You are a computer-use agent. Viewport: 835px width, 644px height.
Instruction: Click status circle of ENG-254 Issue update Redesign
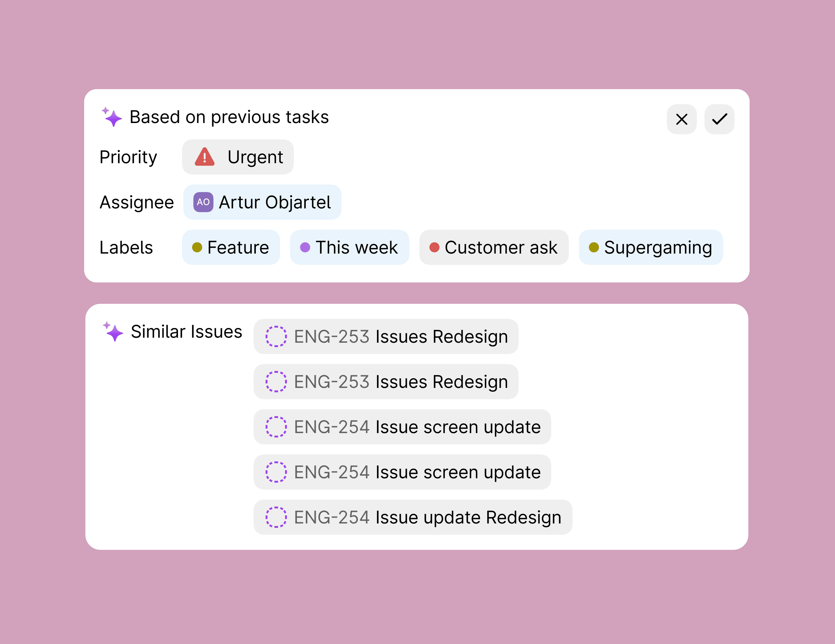[276, 517]
